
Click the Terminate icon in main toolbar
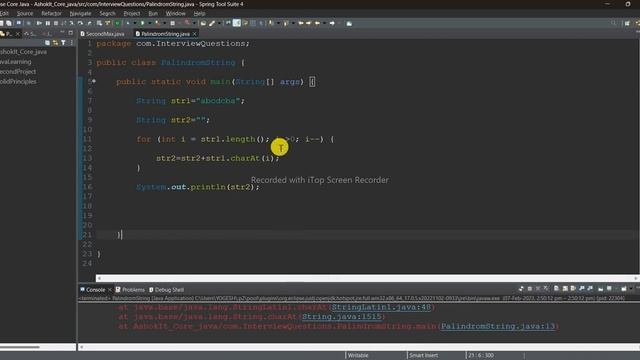[x=56, y=23]
